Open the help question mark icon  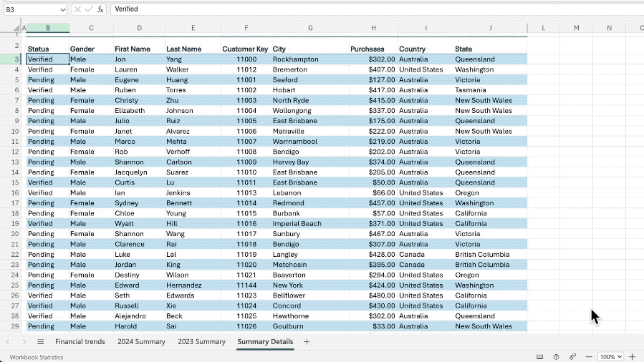tap(556, 357)
